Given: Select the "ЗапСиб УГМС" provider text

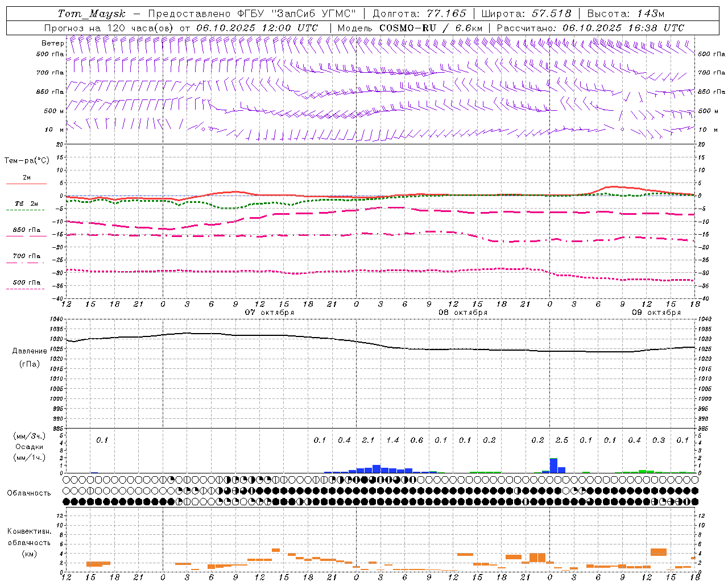Looking at the screenshot, I should click(x=314, y=14).
